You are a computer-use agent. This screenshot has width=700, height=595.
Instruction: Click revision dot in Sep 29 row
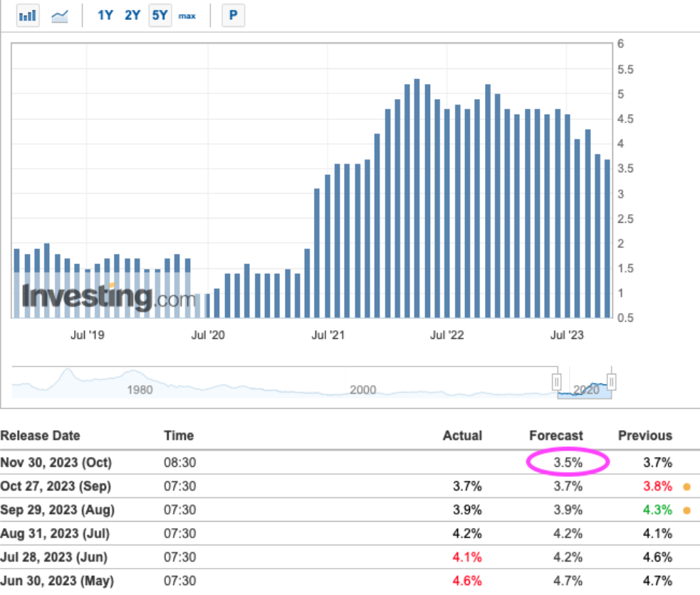[687, 510]
